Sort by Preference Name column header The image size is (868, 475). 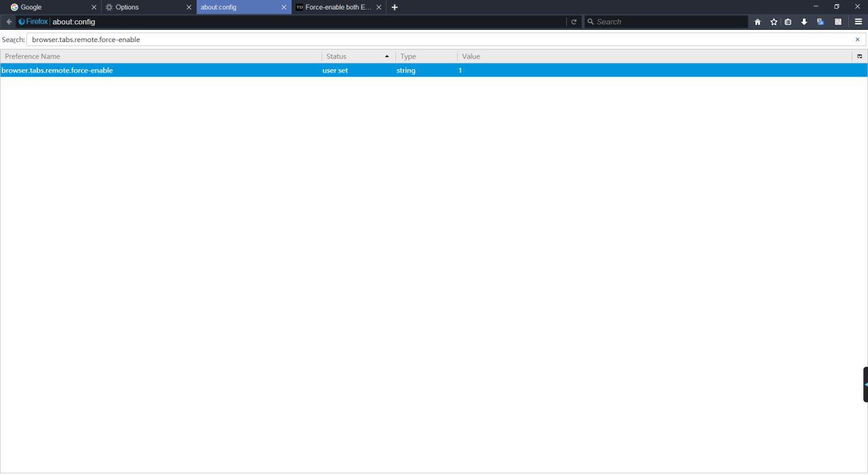(161, 56)
